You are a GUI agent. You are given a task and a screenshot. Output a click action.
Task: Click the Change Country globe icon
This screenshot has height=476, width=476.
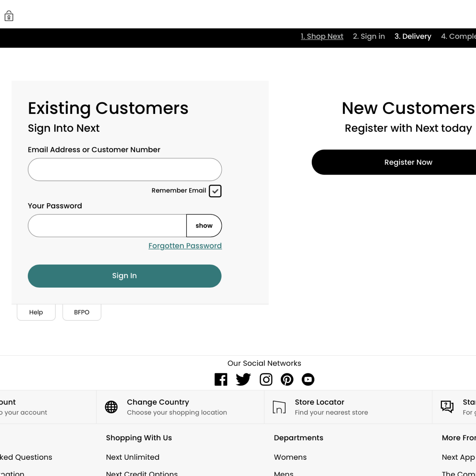pos(111,407)
